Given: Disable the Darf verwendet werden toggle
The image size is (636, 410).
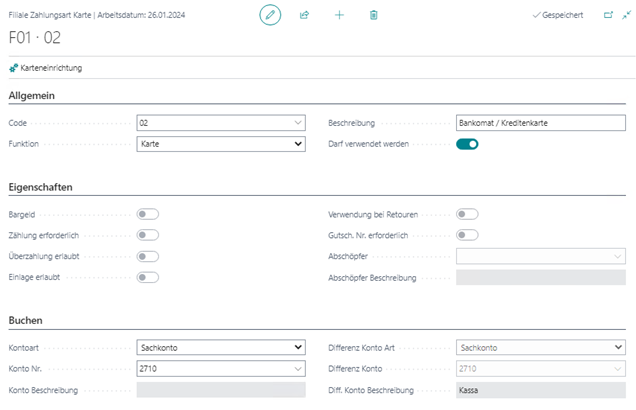Looking at the screenshot, I should click(x=467, y=144).
